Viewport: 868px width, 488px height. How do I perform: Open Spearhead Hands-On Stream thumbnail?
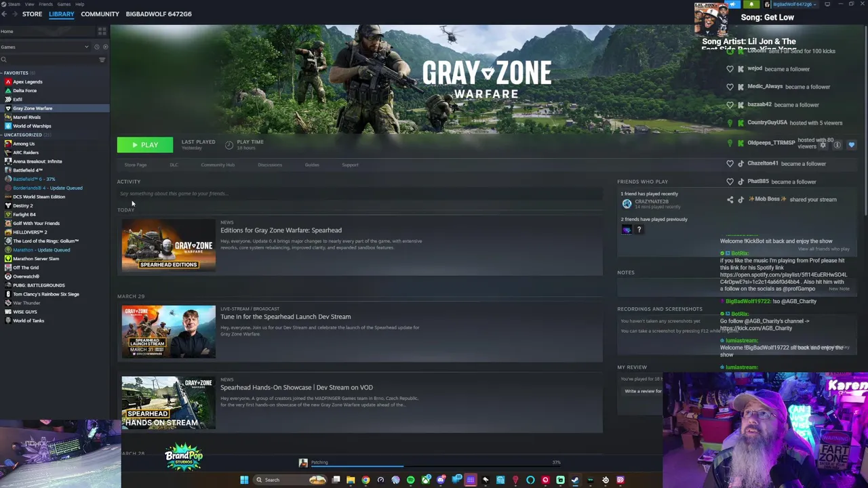(169, 403)
